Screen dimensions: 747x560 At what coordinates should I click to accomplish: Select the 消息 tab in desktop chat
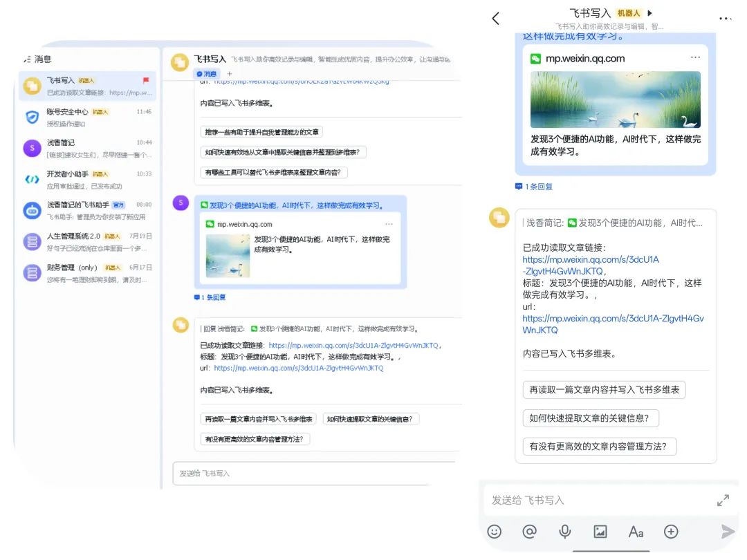pyautogui.click(x=206, y=74)
